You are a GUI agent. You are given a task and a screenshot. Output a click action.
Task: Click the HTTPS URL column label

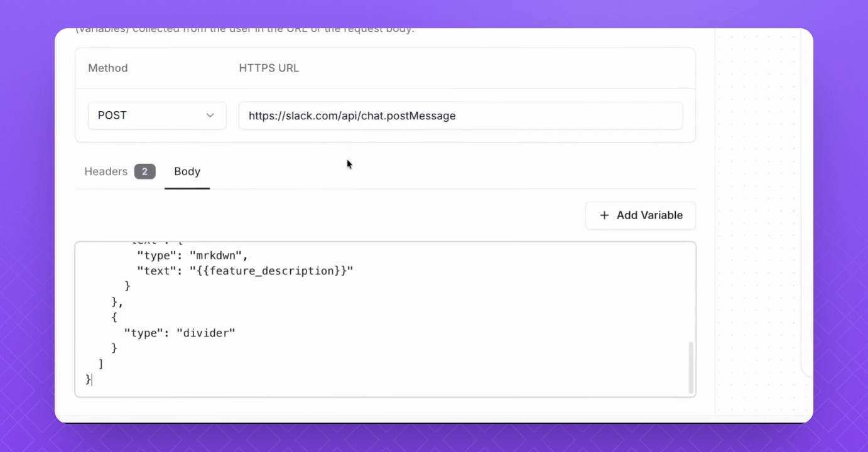pos(269,68)
